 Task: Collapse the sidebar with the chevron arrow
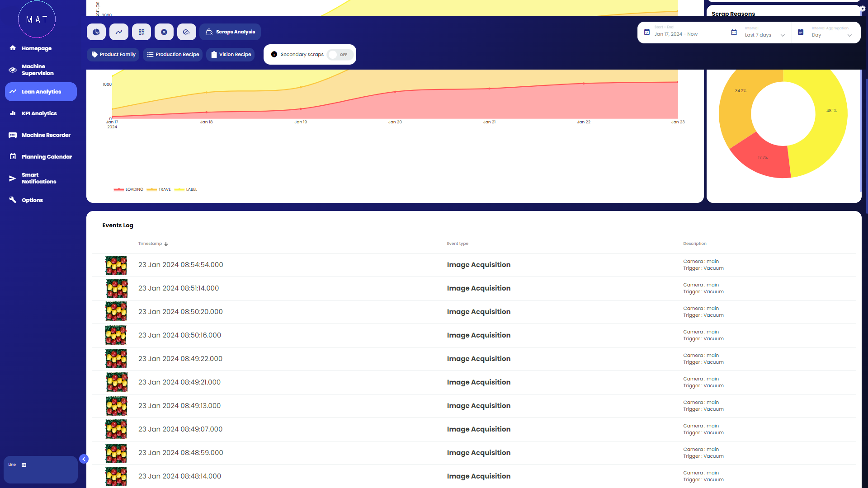[84, 459]
